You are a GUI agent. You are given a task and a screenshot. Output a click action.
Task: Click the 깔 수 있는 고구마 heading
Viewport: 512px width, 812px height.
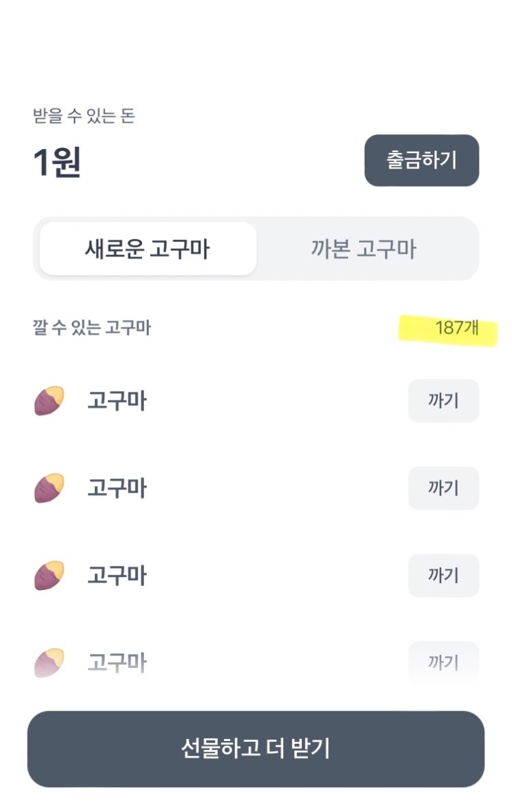coord(92,328)
